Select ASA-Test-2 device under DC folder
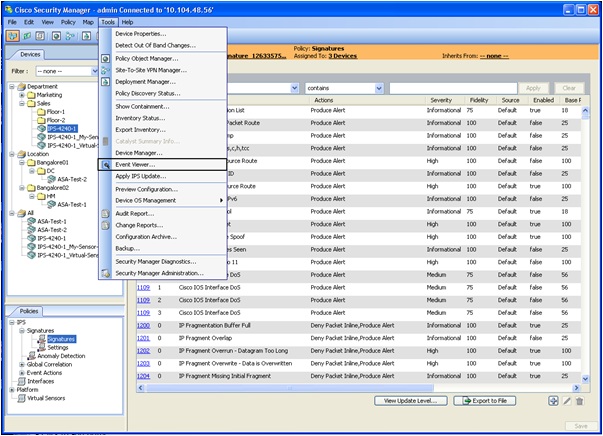 [x=72, y=179]
